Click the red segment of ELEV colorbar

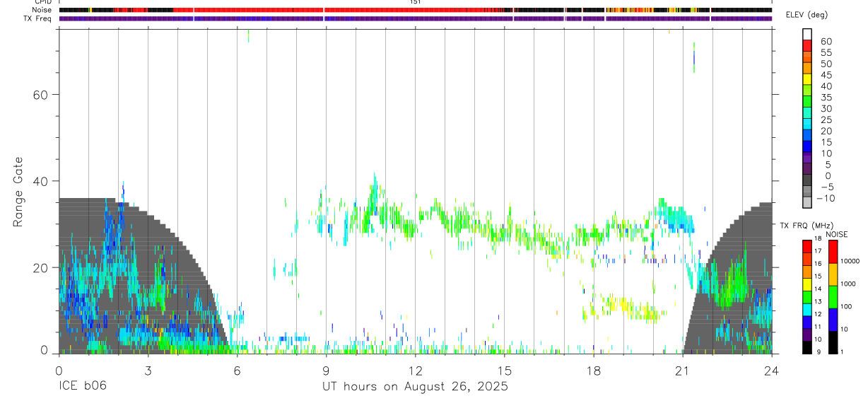point(807,45)
